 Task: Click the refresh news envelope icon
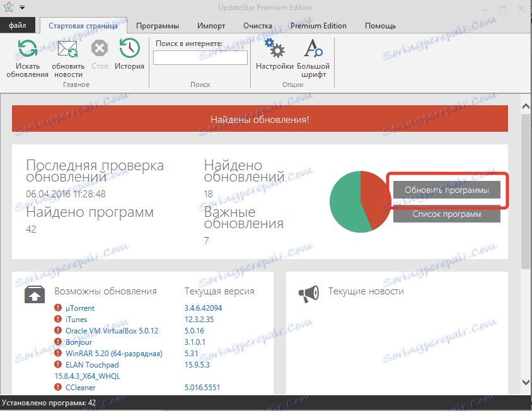[68, 49]
